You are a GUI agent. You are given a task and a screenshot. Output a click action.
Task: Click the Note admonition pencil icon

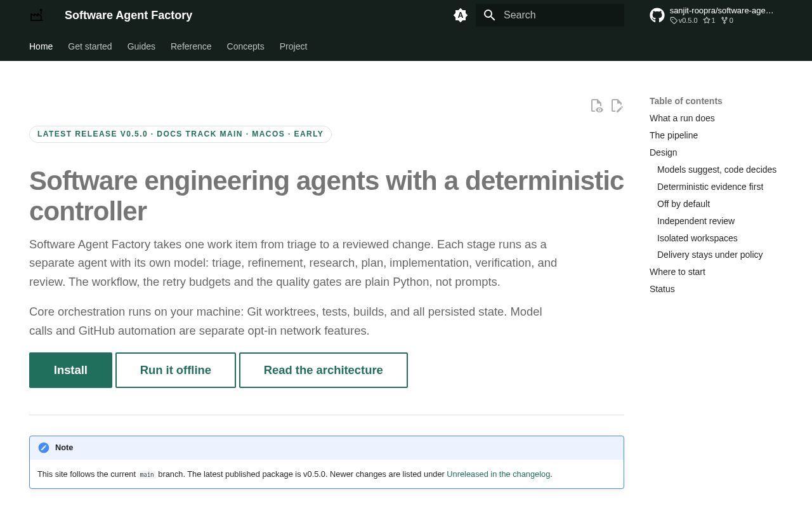coord(44,448)
